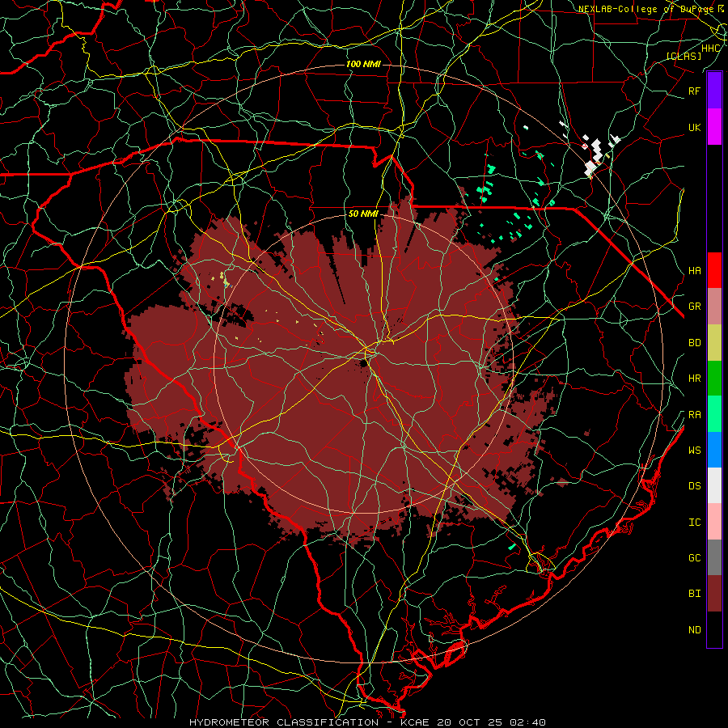Click the HHC product label

pyautogui.click(x=711, y=49)
